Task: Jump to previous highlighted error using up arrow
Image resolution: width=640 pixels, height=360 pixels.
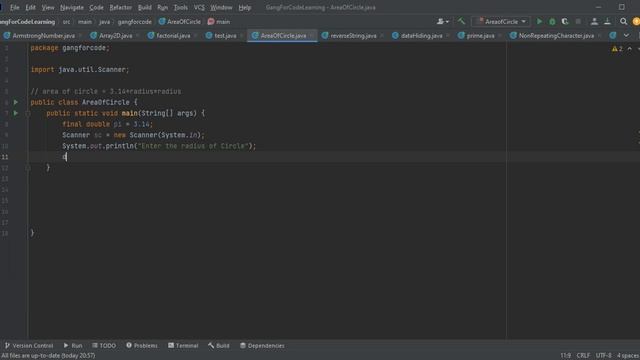Action: tap(630, 49)
